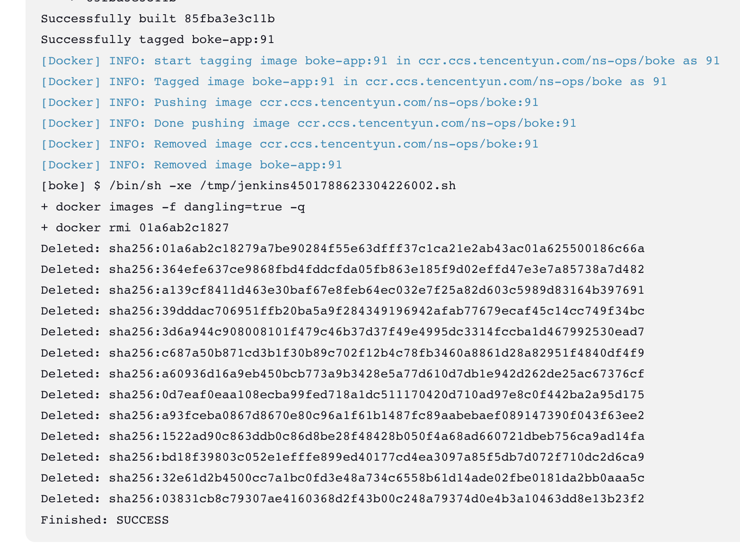740x560 pixels.
Task: Click the 'start tagging image boke-app:91' log line
Action: coord(380,61)
